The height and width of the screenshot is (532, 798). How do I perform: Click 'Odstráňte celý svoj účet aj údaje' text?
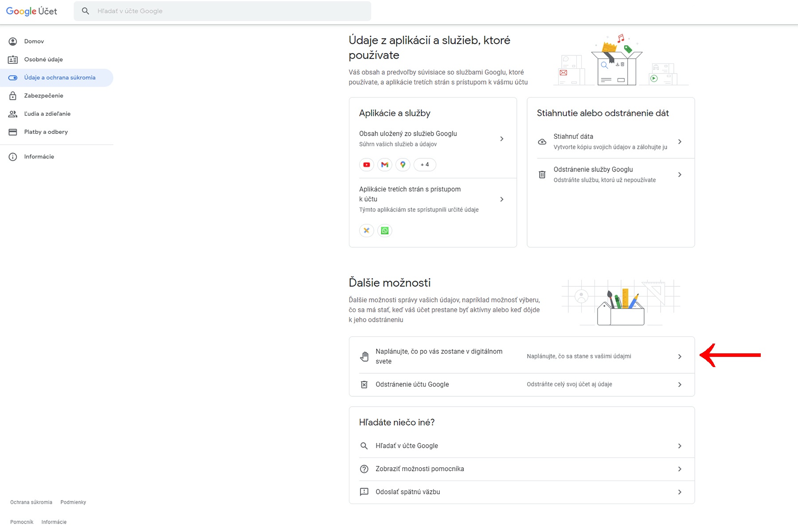tap(569, 384)
